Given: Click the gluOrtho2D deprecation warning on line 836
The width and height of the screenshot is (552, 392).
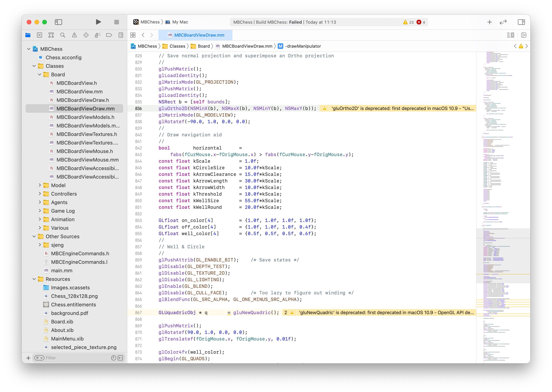Looking at the screenshot, I should click(x=397, y=108).
